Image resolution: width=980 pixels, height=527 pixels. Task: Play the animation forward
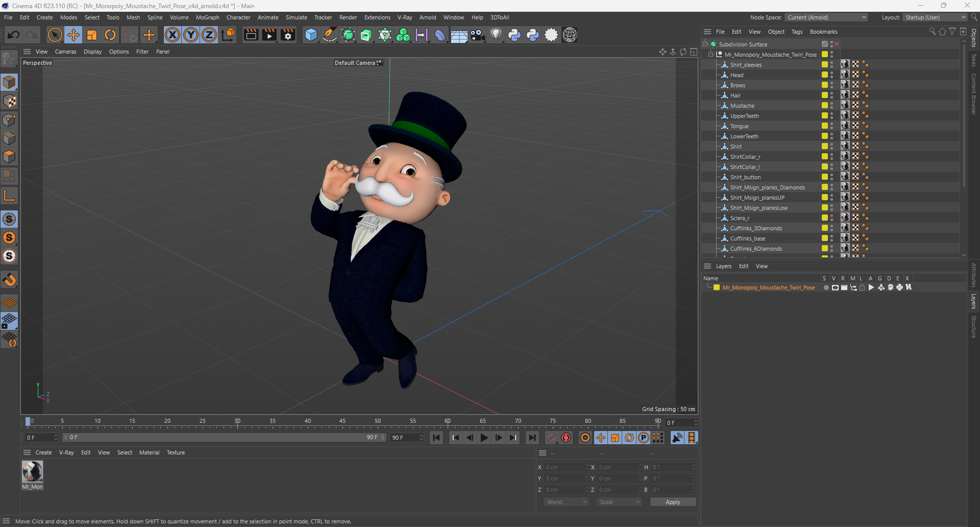tap(484, 438)
